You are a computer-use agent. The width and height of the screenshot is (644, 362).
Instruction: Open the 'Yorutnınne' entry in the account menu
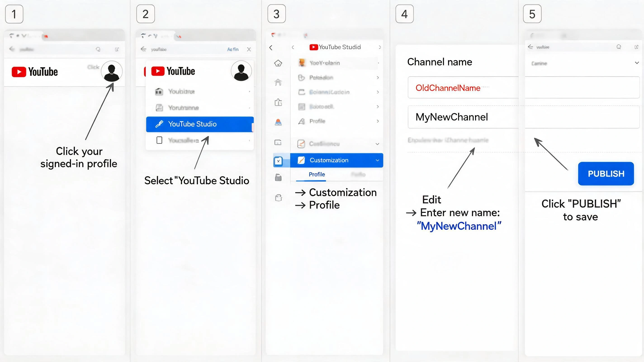(200, 107)
